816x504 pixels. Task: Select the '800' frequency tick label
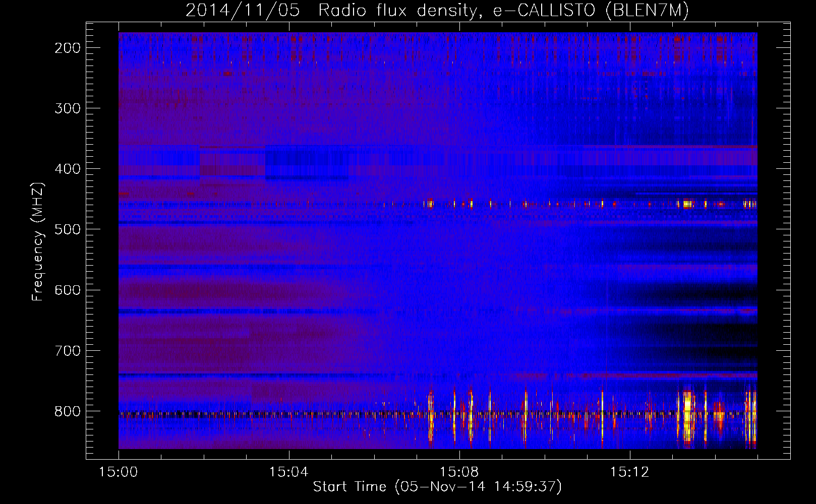click(x=68, y=411)
